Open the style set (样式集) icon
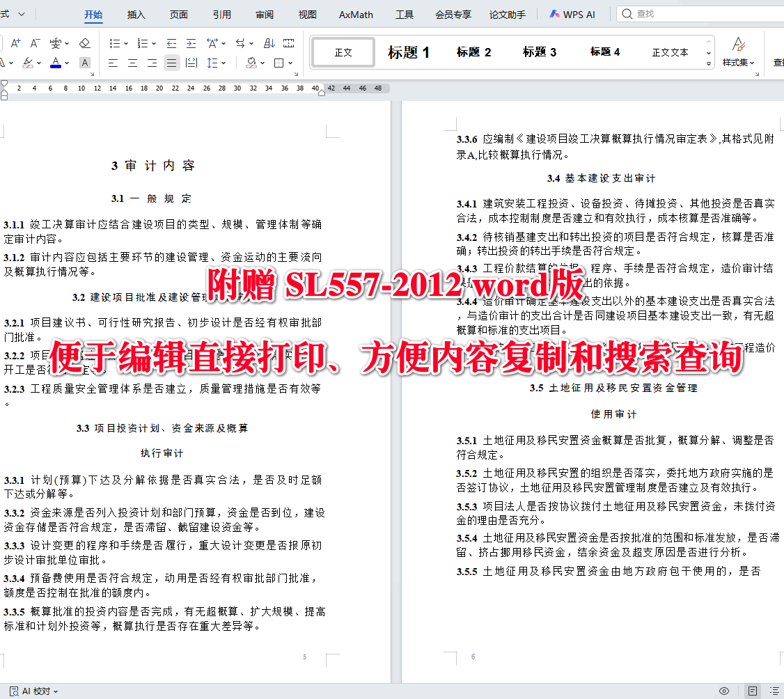 point(738,52)
